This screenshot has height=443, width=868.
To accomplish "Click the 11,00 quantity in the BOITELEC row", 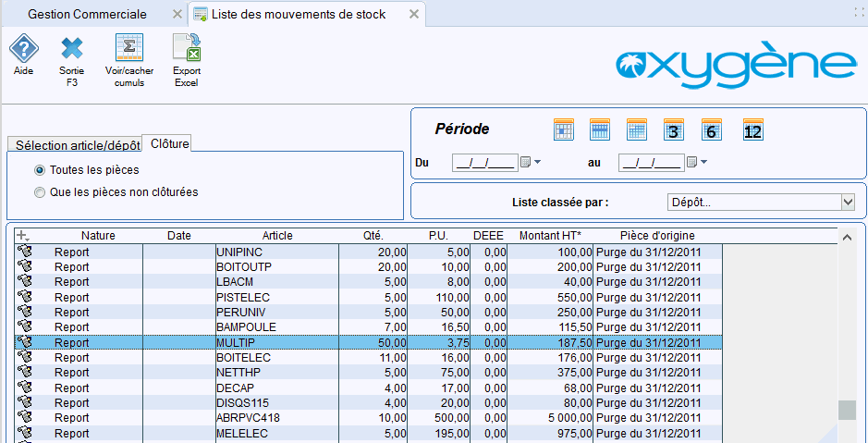I will tap(373, 357).
